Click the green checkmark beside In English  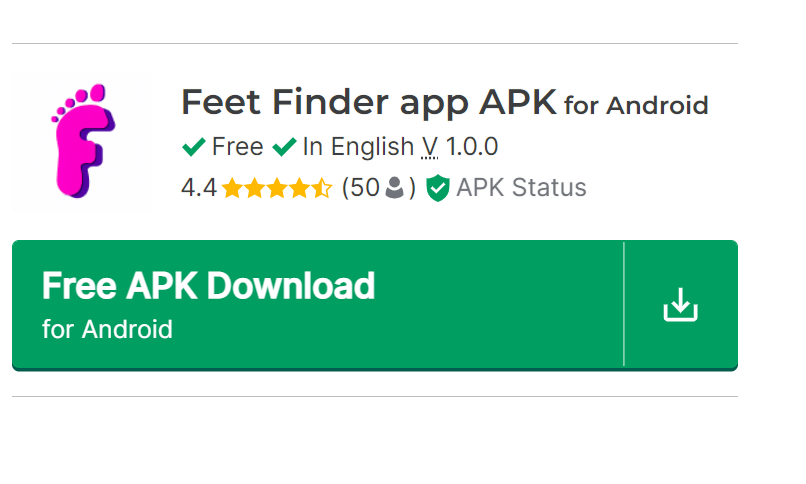(285, 147)
